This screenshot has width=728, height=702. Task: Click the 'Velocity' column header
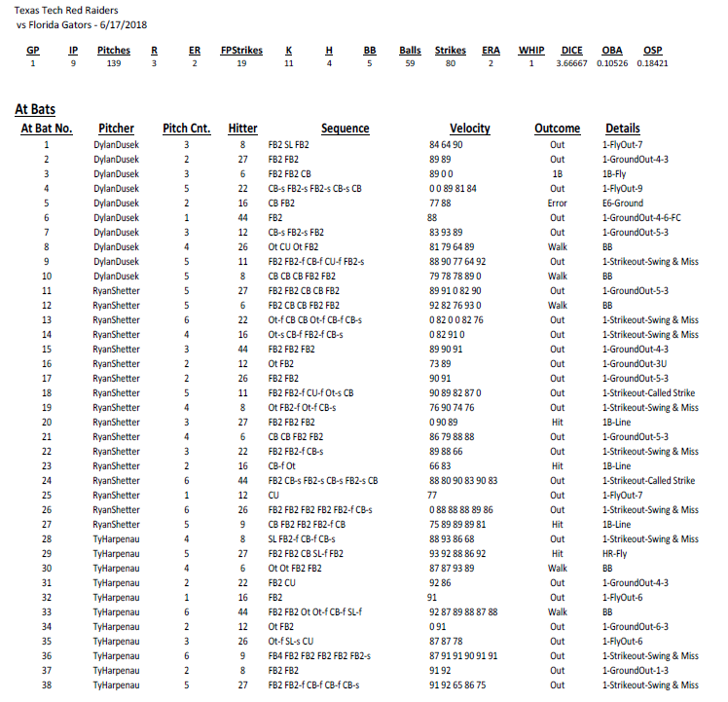pyautogui.click(x=470, y=129)
